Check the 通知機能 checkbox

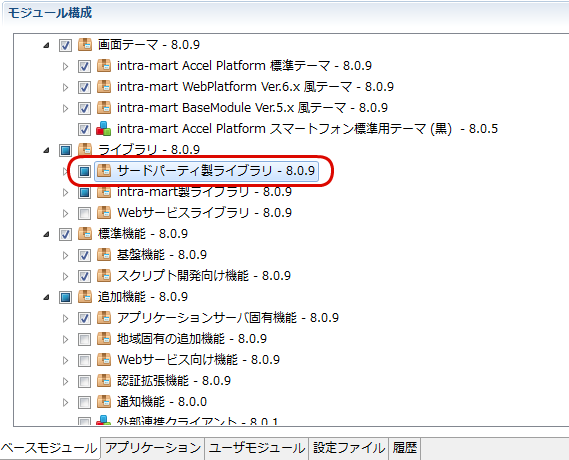84,403
